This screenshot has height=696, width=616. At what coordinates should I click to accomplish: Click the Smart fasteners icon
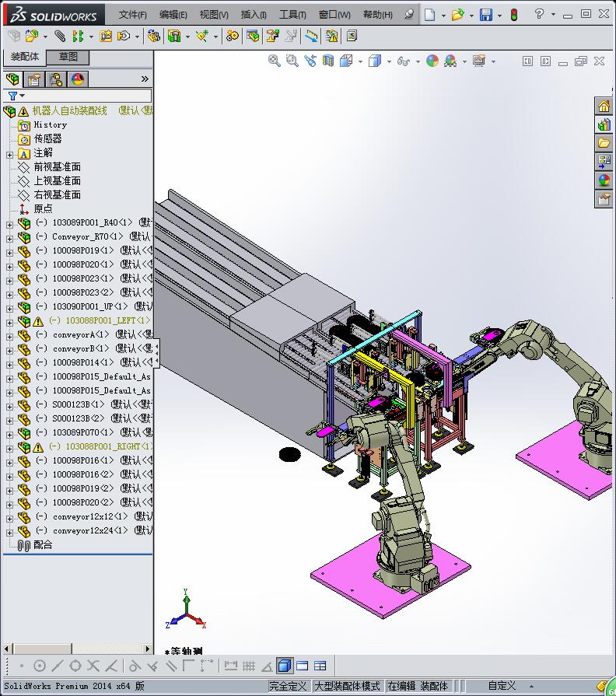coord(106,36)
